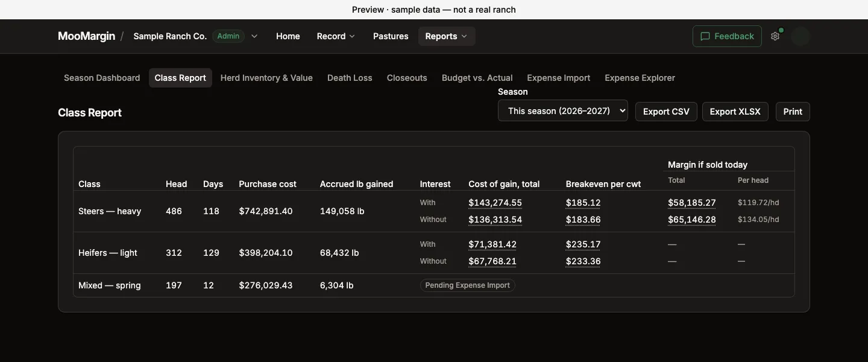
Task: Click head count 486
Action: pos(174,211)
